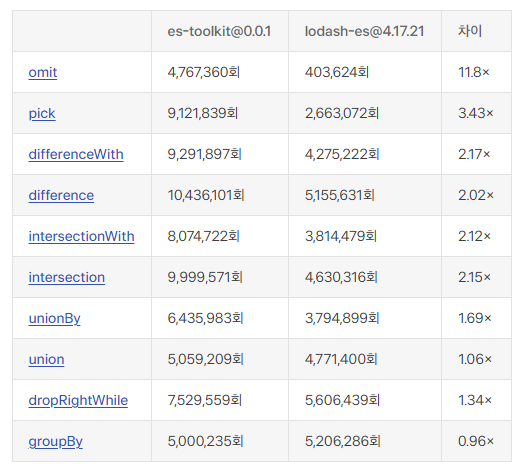The width and height of the screenshot is (530, 471).
Task: Select the 5,206,286회 cell
Action: 365,442
